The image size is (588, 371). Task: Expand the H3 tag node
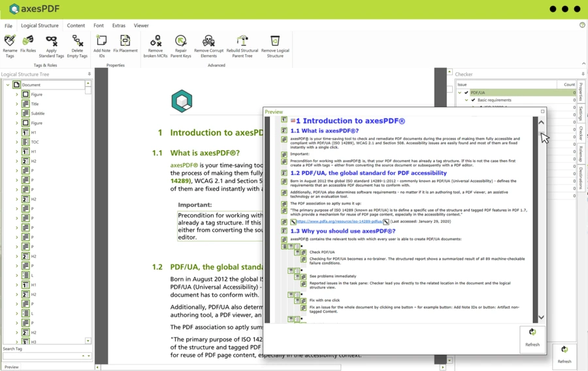pyautogui.click(x=16, y=342)
